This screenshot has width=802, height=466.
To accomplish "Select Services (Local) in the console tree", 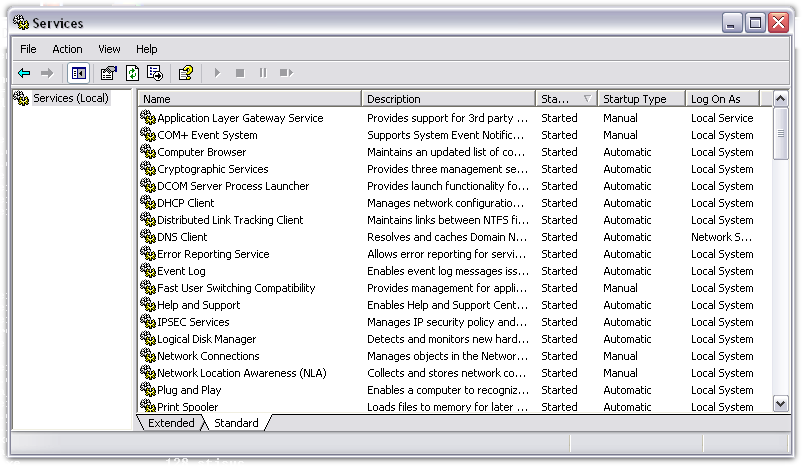I will click(x=71, y=98).
